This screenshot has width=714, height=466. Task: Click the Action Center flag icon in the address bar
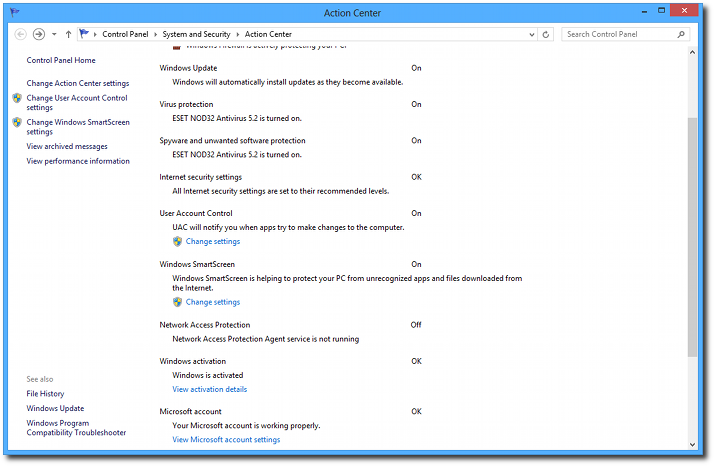coord(84,34)
